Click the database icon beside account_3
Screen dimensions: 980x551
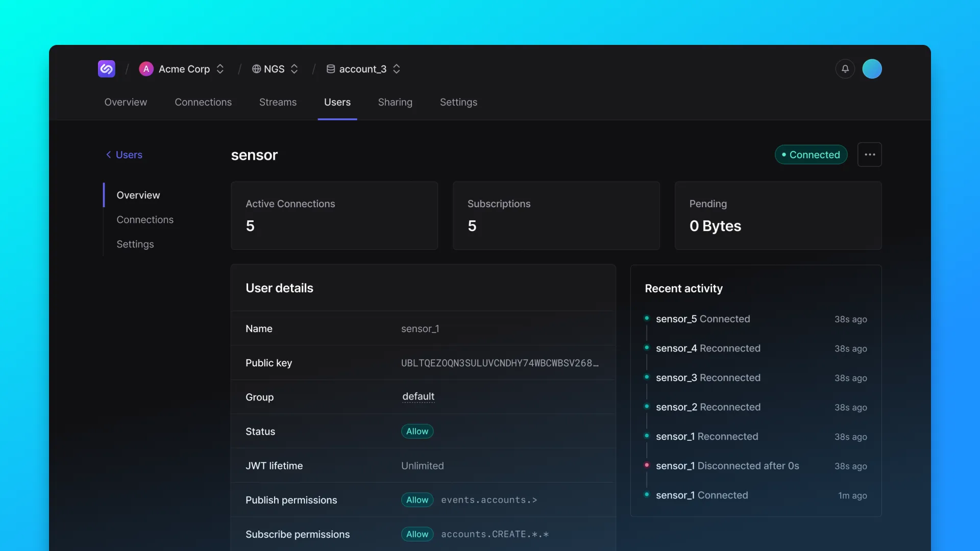click(x=331, y=69)
